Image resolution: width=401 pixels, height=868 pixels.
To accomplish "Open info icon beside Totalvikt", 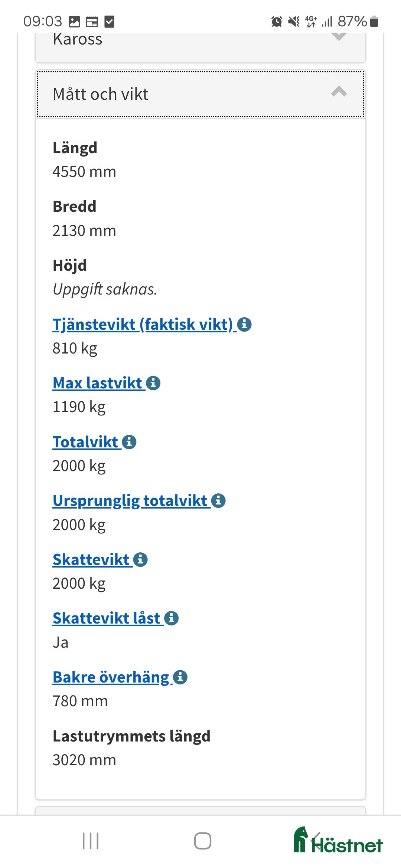I will click(x=129, y=442).
